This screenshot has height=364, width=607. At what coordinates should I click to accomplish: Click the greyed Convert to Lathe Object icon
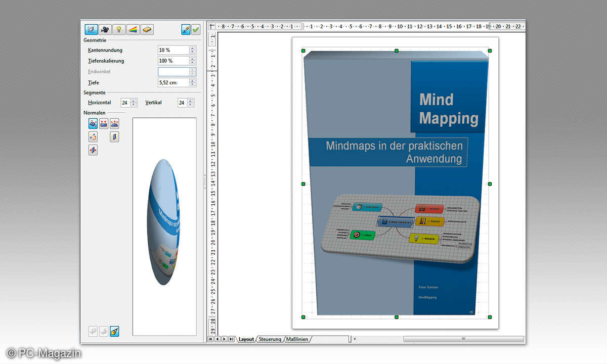(104, 331)
